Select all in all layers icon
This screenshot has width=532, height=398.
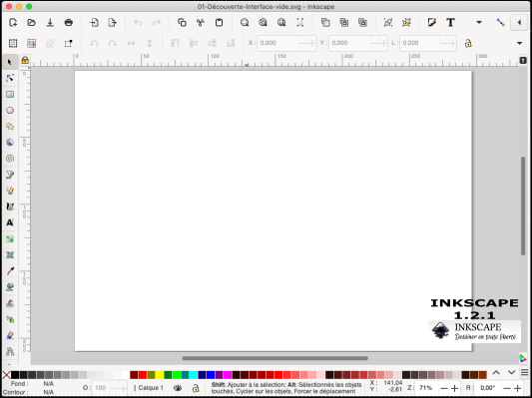[31, 44]
